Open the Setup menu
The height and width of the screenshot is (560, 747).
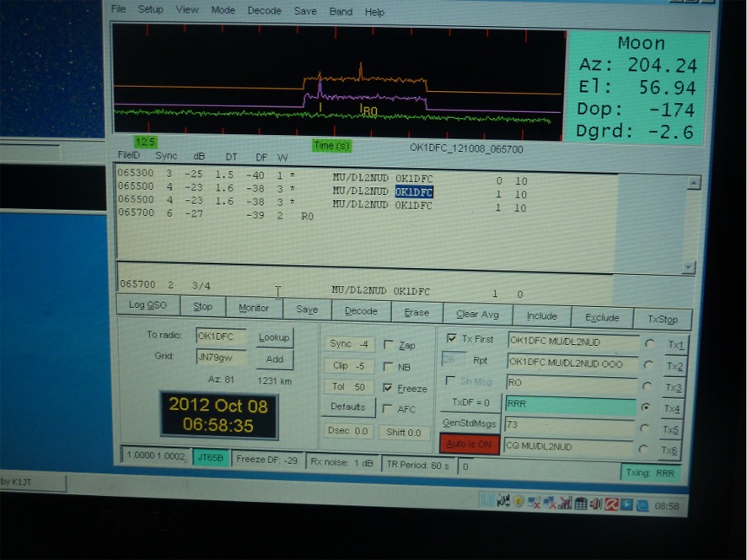(x=151, y=9)
